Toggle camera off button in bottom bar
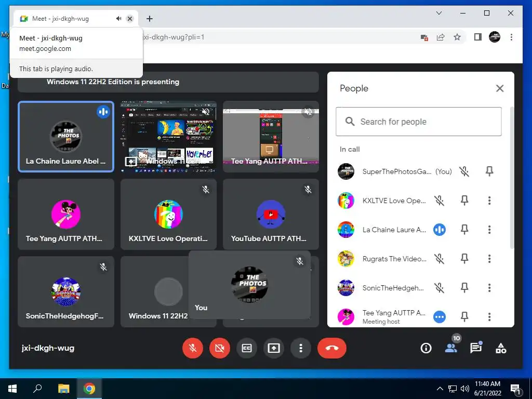The image size is (532, 399). coord(220,348)
